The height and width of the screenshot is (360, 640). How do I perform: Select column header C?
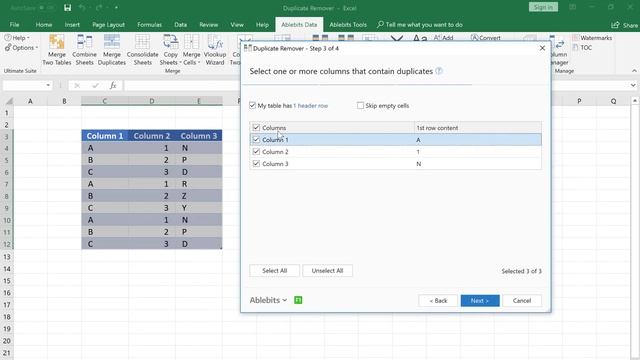[105, 101]
